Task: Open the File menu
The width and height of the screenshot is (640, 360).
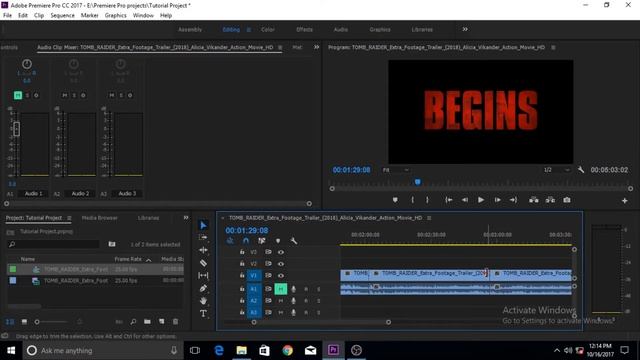Action: (7, 16)
